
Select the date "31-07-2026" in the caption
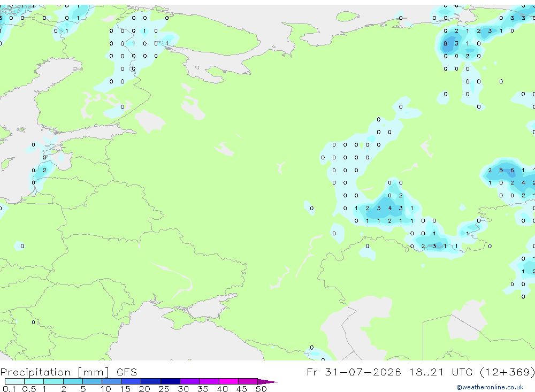click(363, 372)
